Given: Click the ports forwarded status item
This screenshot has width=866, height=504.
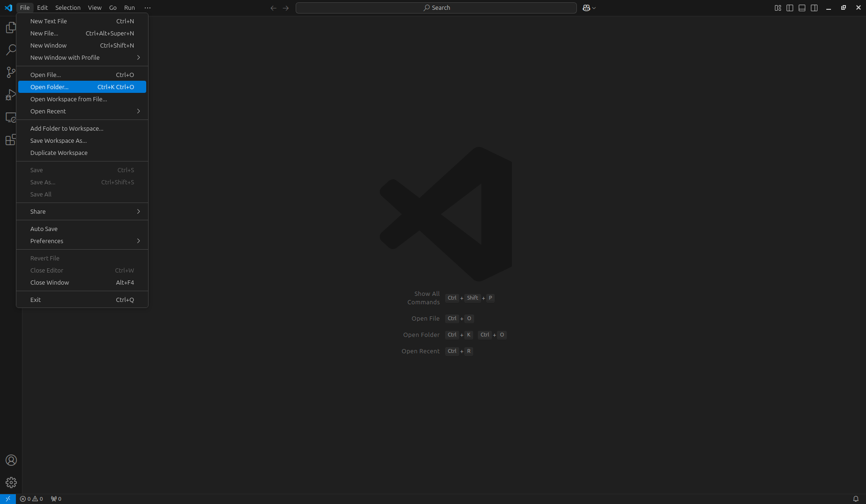Looking at the screenshot, I should [56, 499].
